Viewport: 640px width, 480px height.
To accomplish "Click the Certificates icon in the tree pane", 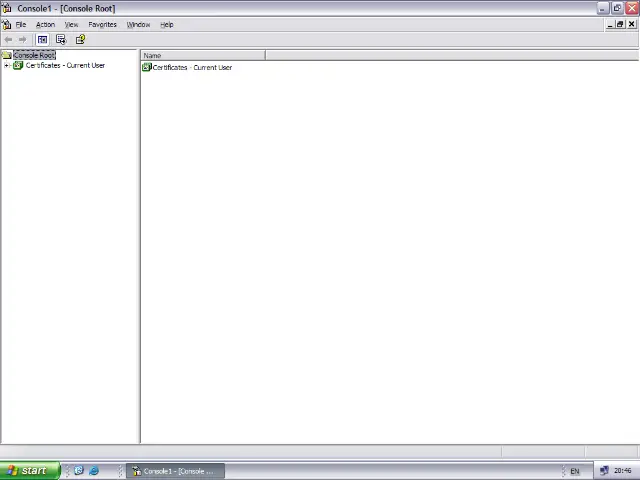I will (x=18, y=65).
